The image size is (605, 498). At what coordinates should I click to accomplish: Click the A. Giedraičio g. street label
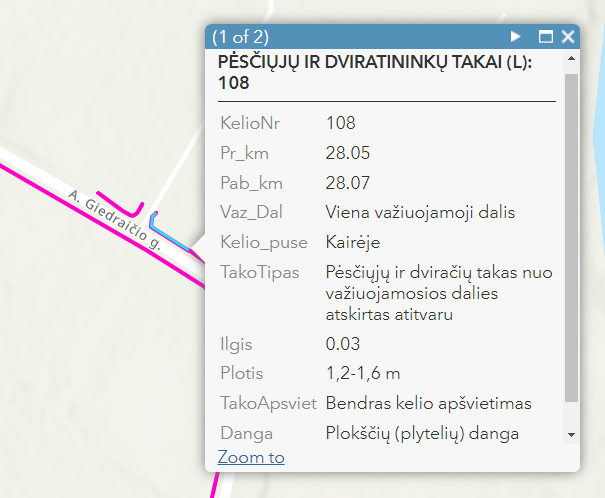pos(116,217)
